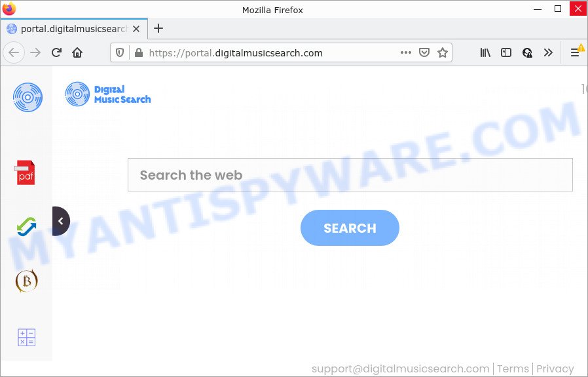The image size is (588, 377).
Task: Open Firefox account icon
Action: (527, 52)
